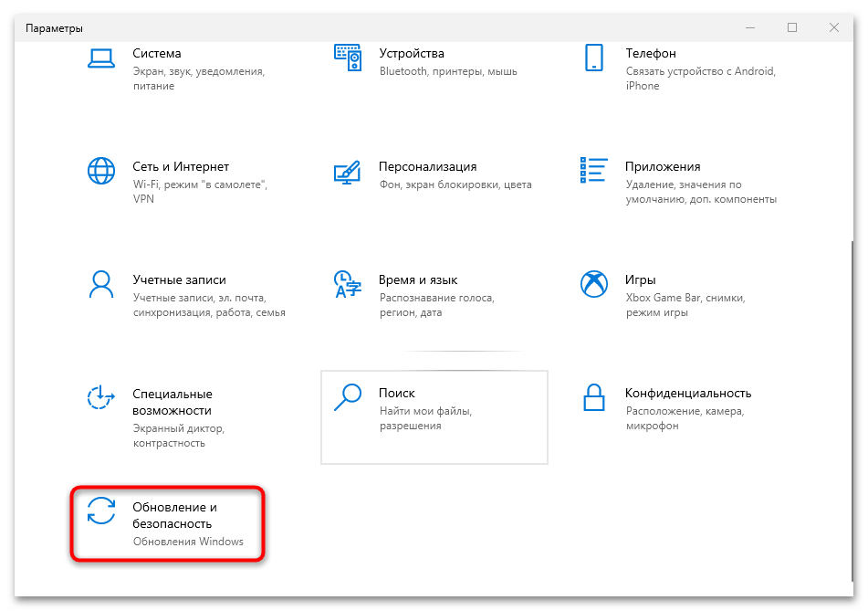
Task: Select the Время и язык heading
Action: (x=418, y=280)
